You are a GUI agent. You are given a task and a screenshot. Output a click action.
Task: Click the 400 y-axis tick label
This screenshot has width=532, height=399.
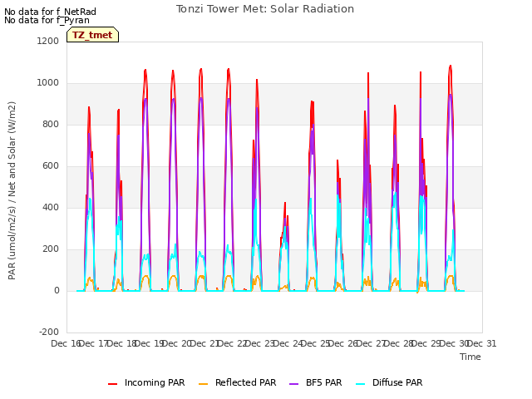(51, 207)
